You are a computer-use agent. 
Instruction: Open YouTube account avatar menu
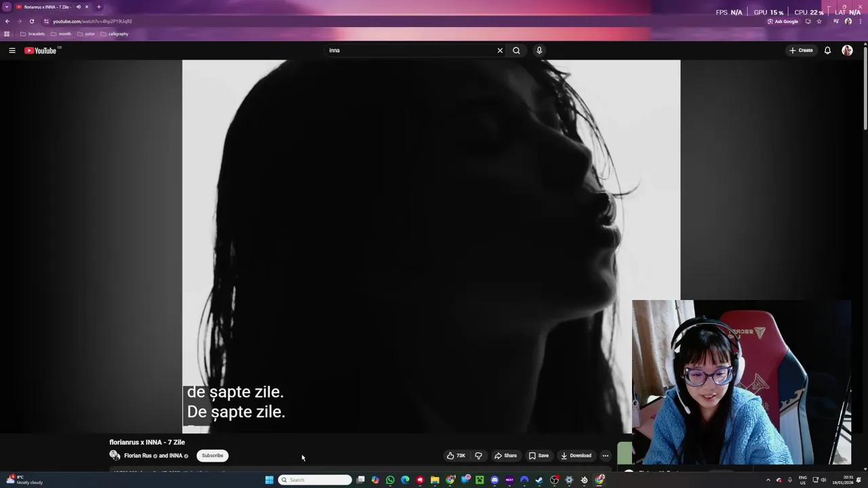click(847, 50)
